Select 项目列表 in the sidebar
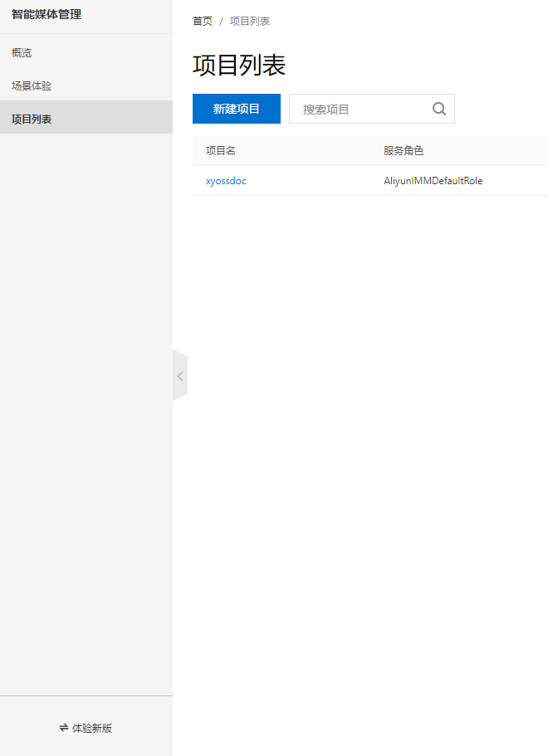Viewport: 548px width, 756px height. [x=86, y=119]
